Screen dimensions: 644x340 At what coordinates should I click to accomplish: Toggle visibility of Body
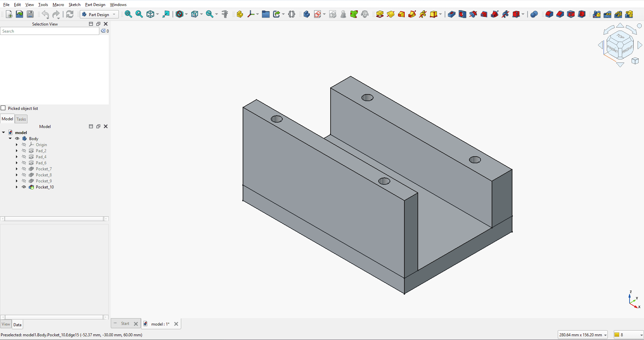pos(17,138)
